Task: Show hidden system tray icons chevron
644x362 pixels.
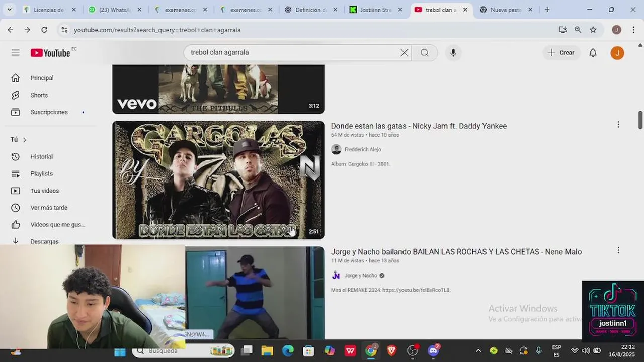Action: tap(478, 351)
